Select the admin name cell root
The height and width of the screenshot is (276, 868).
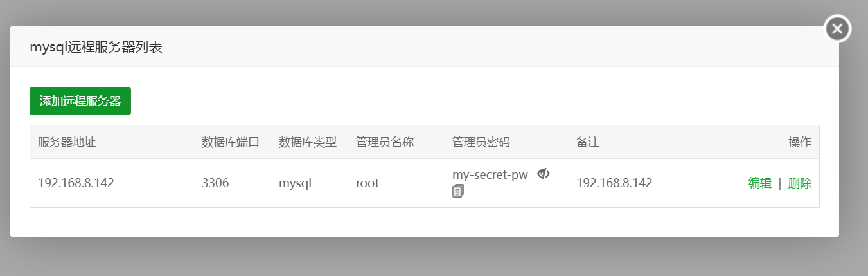tap(368, 183)
